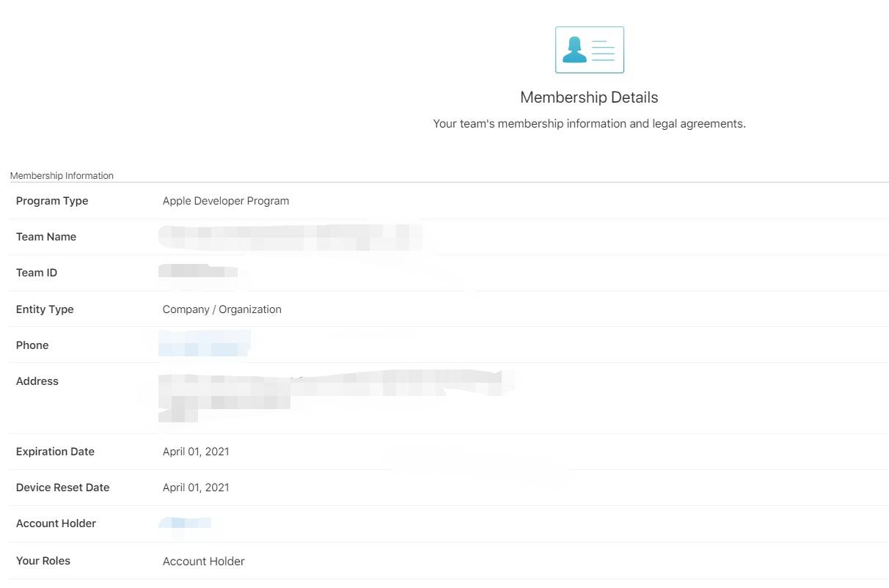The image size is (889, 588).
Task: Select the Team ID field label
Action: (x=37, y=273)
